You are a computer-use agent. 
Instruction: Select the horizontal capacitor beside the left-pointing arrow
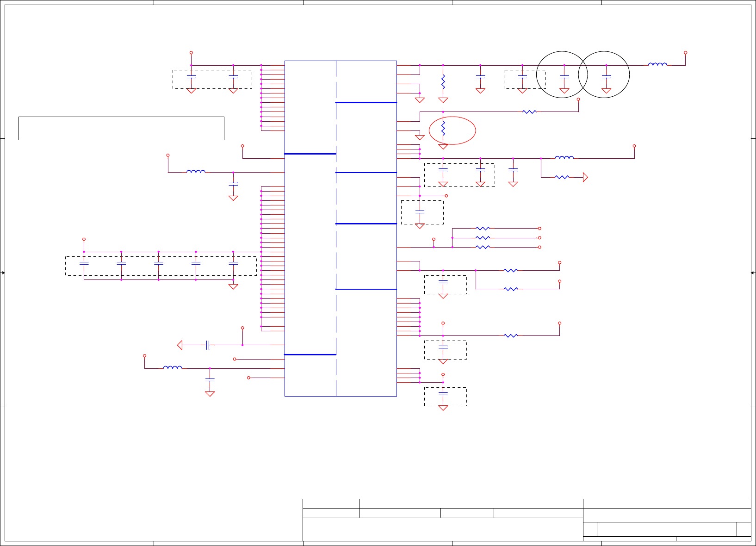pyautogui.click(x=208, y=345)
